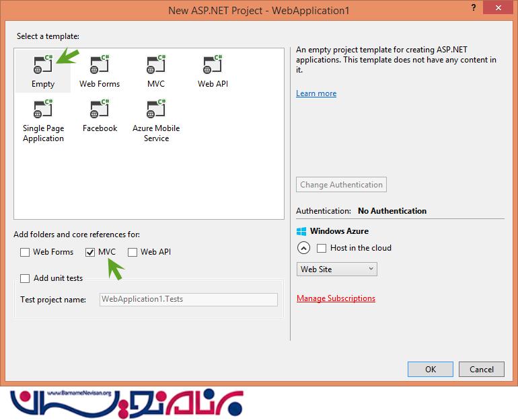Close the New ASP.NET Project dialog

point(498,7)
